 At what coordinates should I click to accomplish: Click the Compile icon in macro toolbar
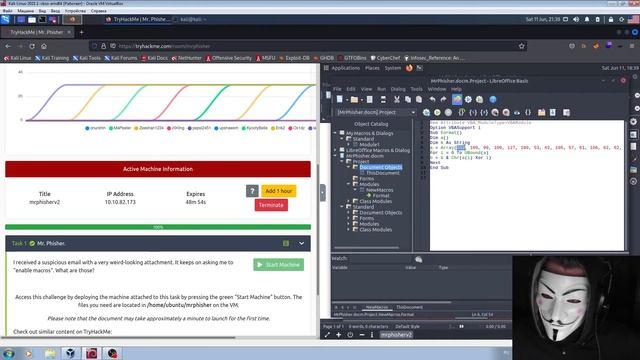pyautogui.click(x=426, y=112)
